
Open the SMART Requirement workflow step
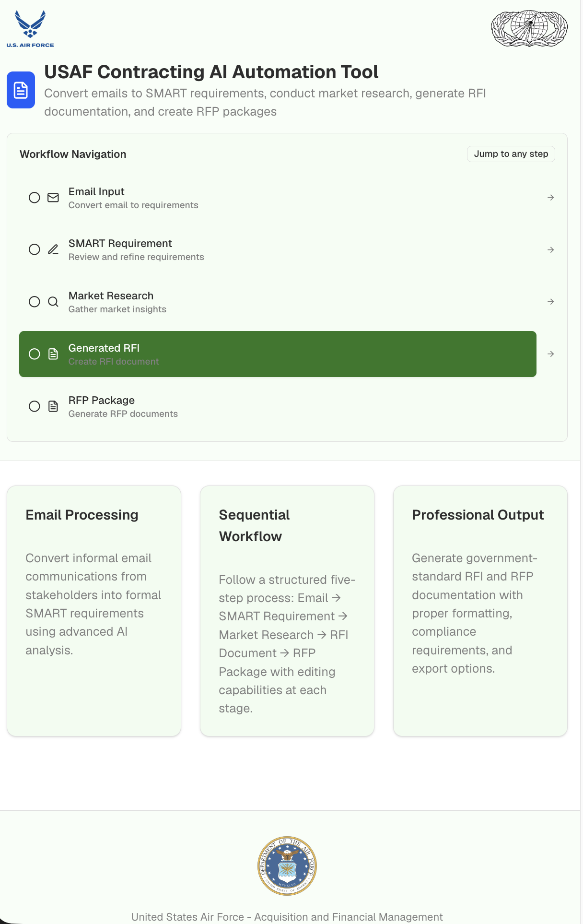[278, 250]
